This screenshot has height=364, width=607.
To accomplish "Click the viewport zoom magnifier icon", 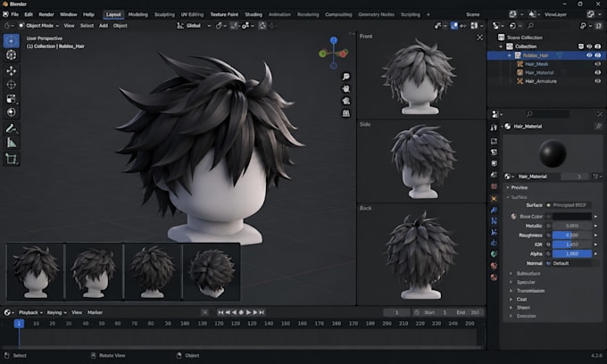I will click(345, 77).
